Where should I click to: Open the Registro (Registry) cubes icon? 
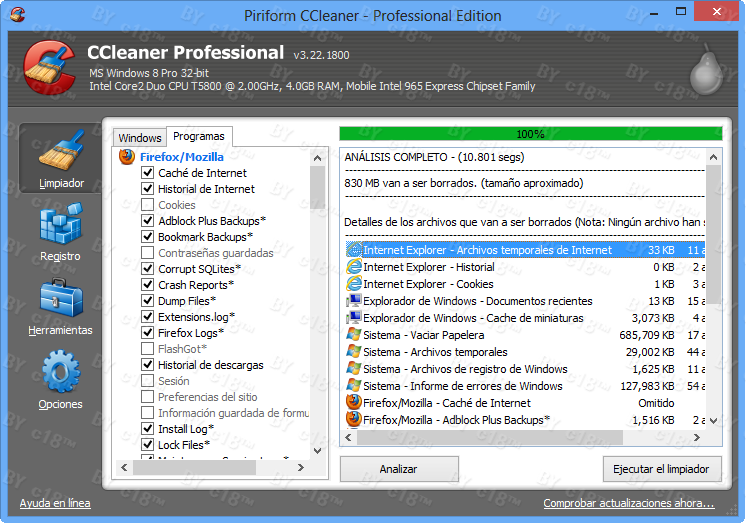coord(61,223)
